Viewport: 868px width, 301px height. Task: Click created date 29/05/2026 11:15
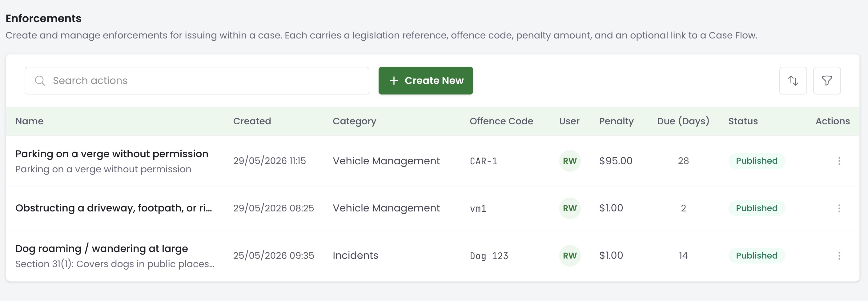tap(270, 161)
